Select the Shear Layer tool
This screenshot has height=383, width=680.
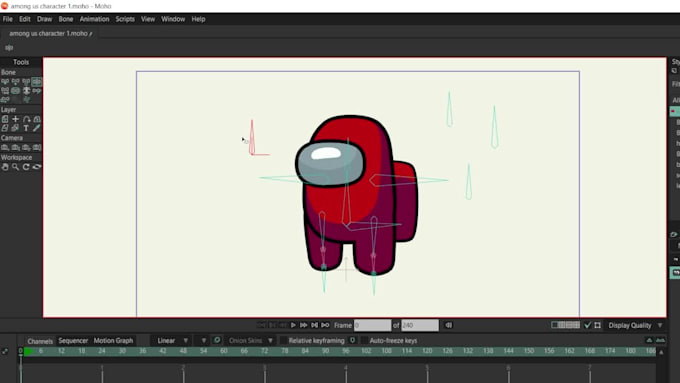coord(5,128)
